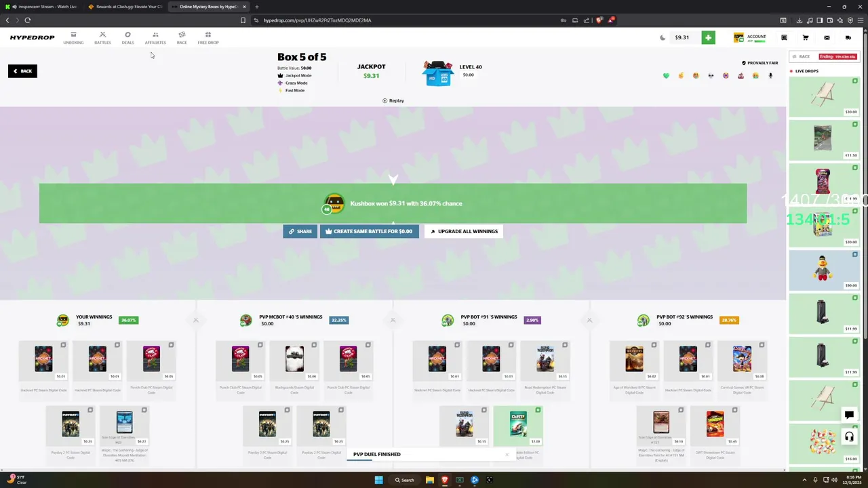Click the green plus deposit button

point(708,38)
